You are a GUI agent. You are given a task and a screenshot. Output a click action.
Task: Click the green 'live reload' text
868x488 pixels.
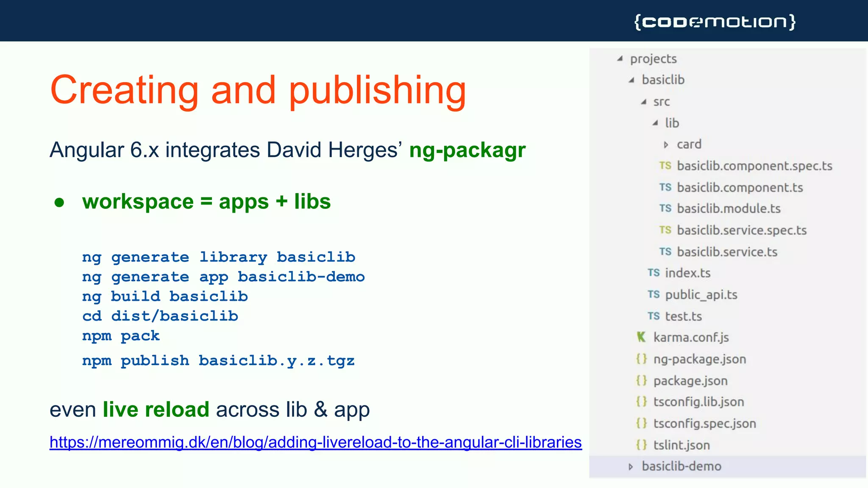[156, 410]
